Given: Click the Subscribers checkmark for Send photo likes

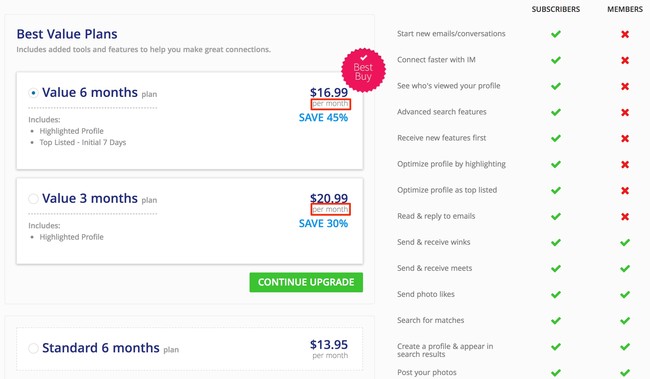Looking at the screenshot, I should coord(556,294).
